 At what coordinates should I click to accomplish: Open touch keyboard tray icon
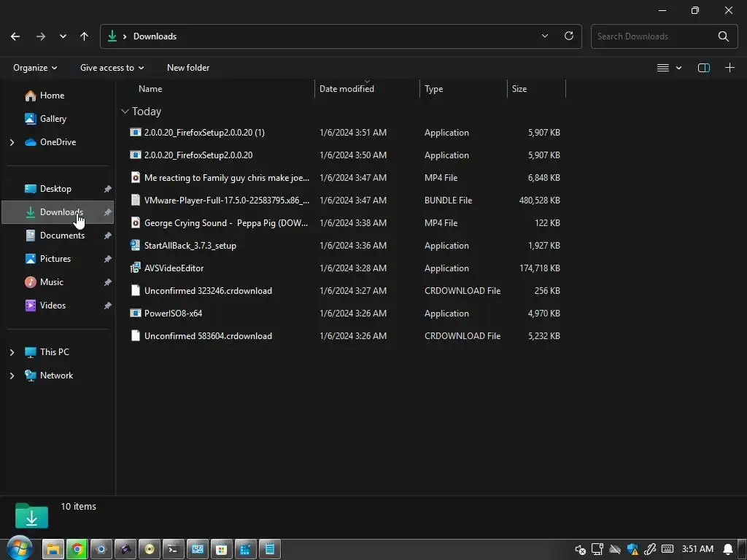tap(667, 549)
